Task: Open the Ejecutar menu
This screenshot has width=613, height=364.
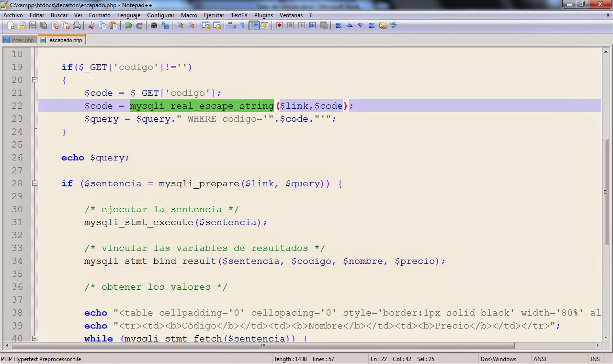Action: (x=214, y=15)
